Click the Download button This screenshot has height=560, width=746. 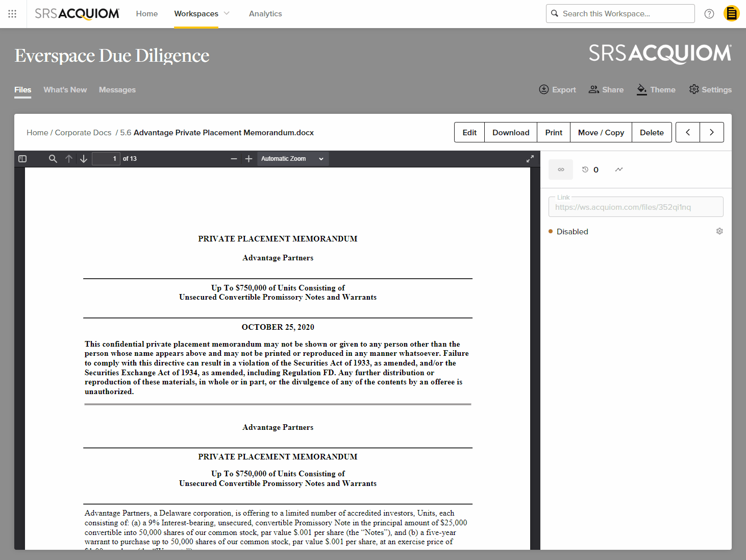(x=511, y=132)
